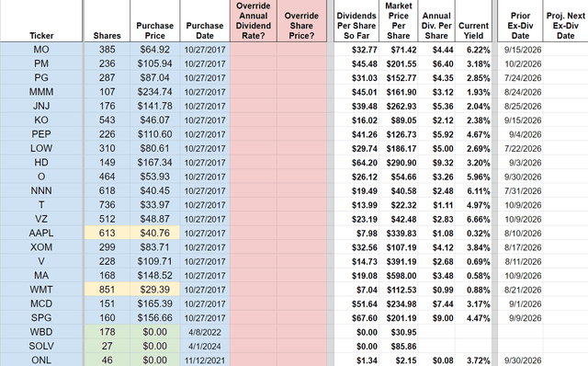
Task: Click market price $339.83 for AAPL
Action: pos(398,233)
